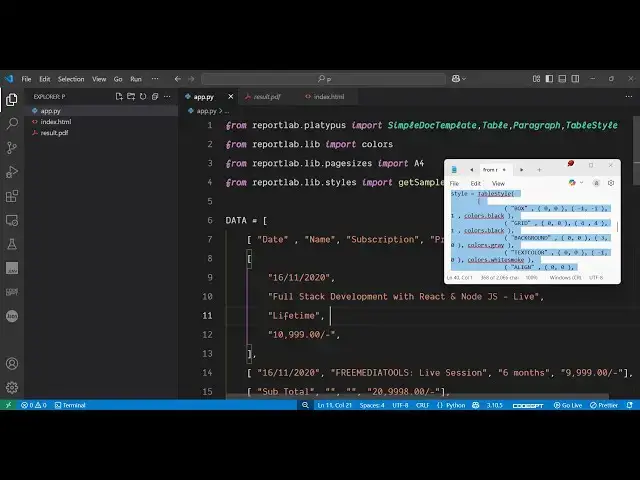Open Explorer more actions menu
640x480 pixels.
pyautogui.click(x=167, y=97)
